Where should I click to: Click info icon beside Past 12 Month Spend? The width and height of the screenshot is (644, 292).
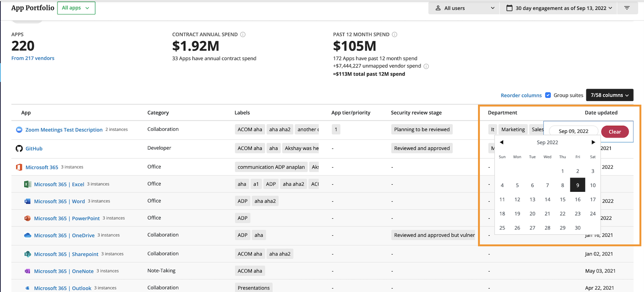tap(394, 34)
